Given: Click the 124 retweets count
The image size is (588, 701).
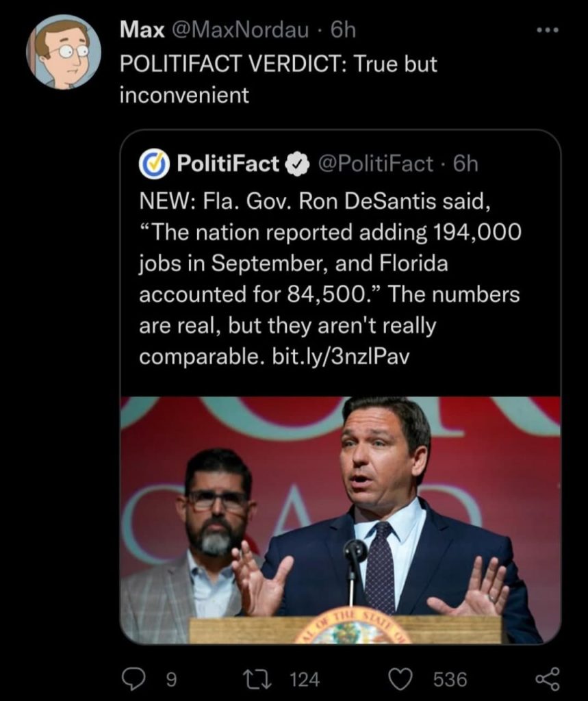Looking at the screenshot, I should [305, 679].
